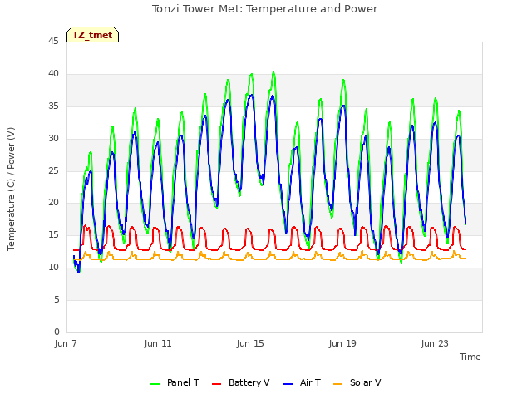
Task: Click the 5 y-axis tick label
Action: pyautogui.click(x=57, y=299)
